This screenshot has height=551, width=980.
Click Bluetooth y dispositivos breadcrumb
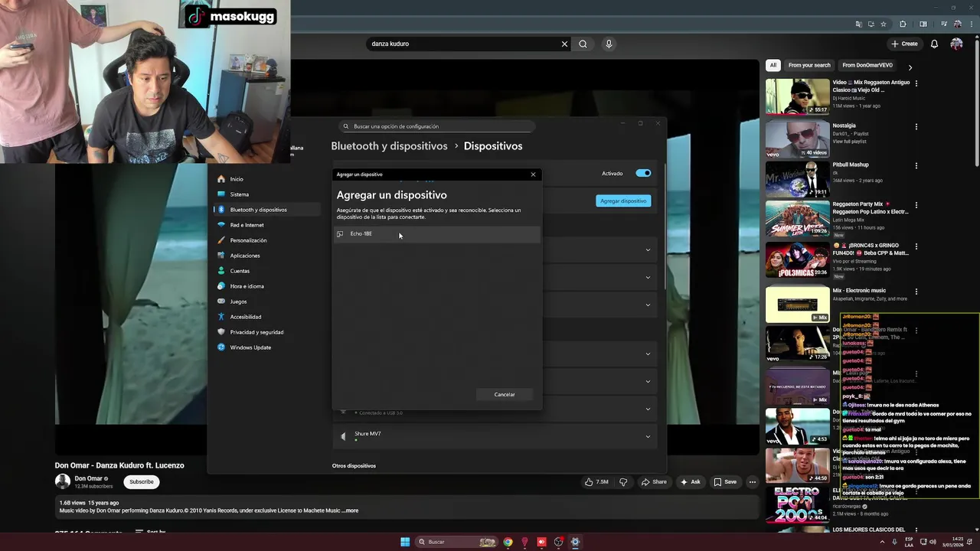pyautogui.click(x=389, y=145)
